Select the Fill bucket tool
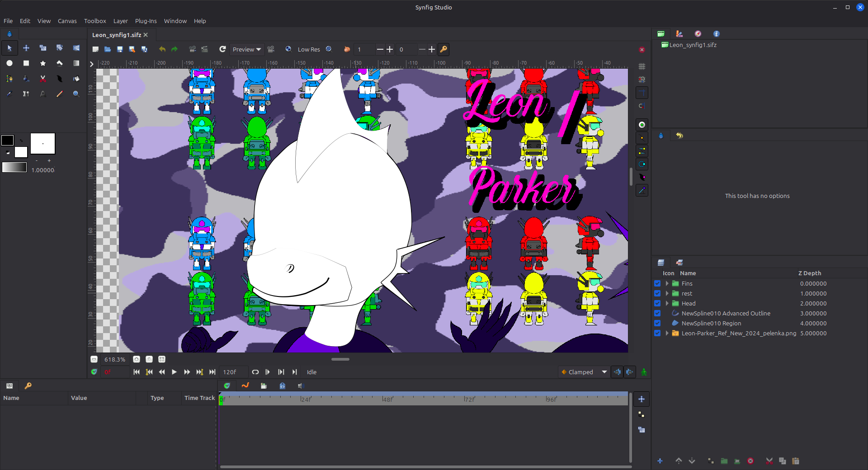The height and width of the screenshot is (470, 868). pyautogui.click(x=76, y=79)
